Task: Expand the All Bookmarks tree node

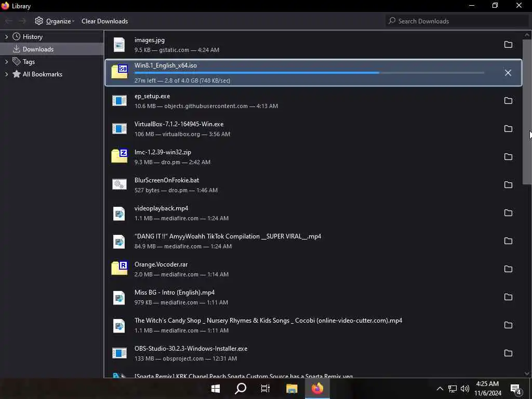Action: point(6,74)
